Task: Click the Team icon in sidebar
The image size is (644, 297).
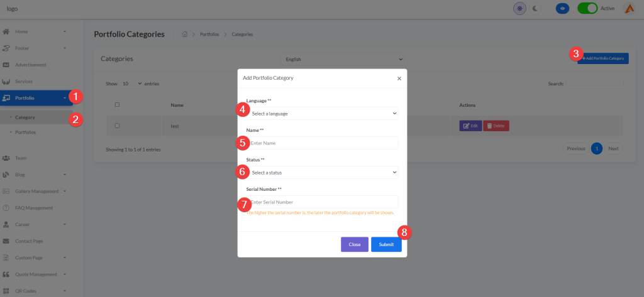Action: [x=6, y=158]
